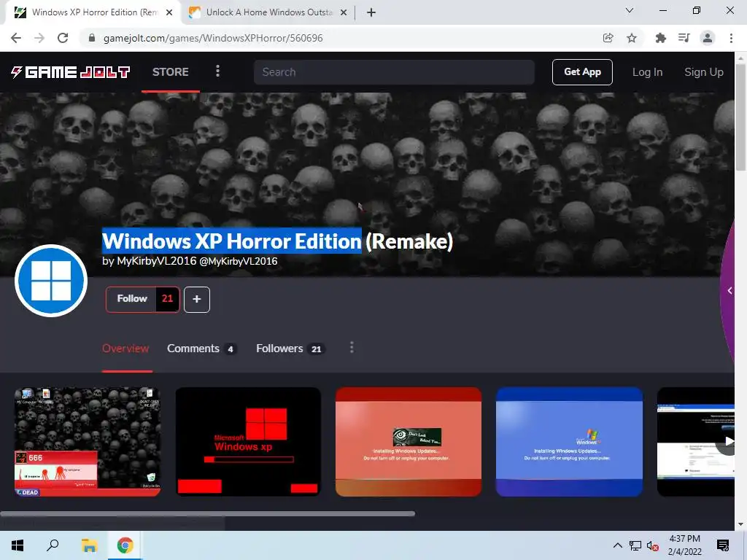747x560 pixels.
Task: Open the three-dot menu beside STORE
Action: (x=217, y=71)
